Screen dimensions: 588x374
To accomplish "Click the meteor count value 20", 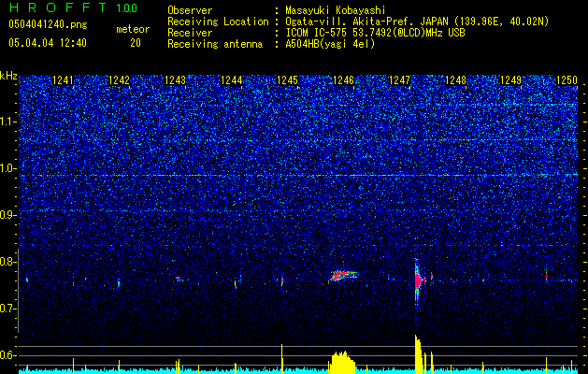I will 136,43.
